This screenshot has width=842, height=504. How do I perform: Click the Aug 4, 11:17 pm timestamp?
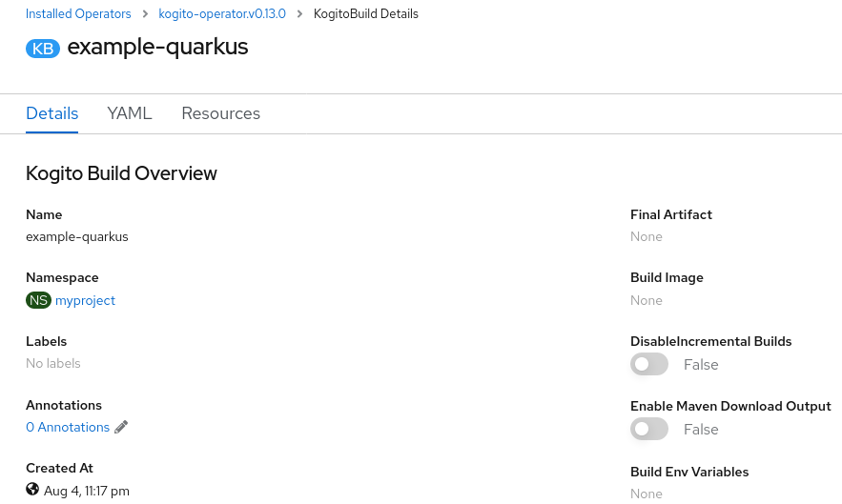pos(87,491)
